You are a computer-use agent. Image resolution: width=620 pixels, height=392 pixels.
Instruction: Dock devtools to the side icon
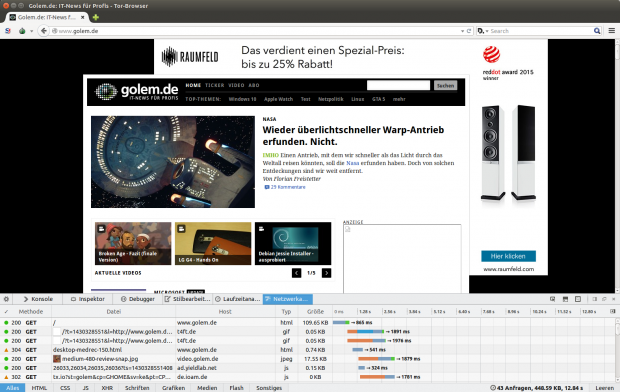(594, 299)
